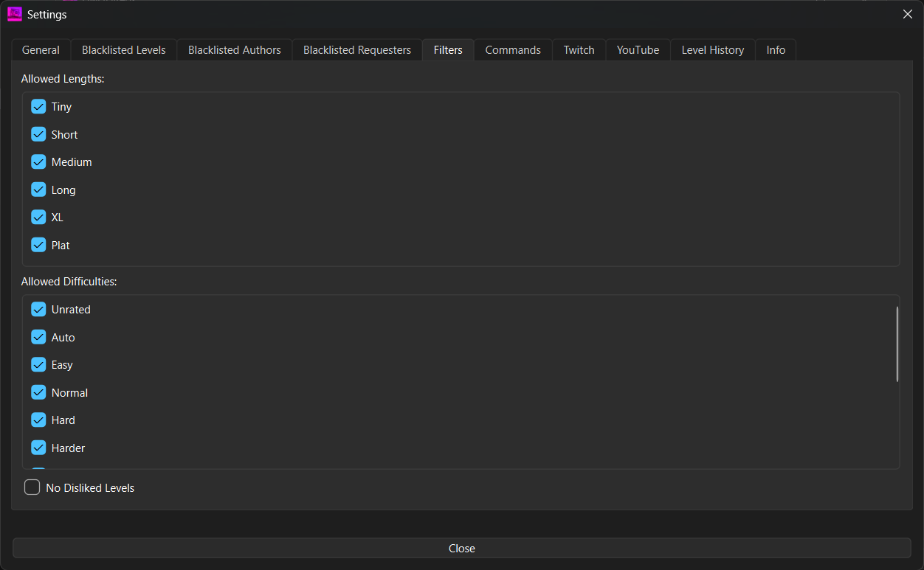Disable the Plat length checkbox
The height and width of the screenshot is (570, 924).
(x=38, y=245)
